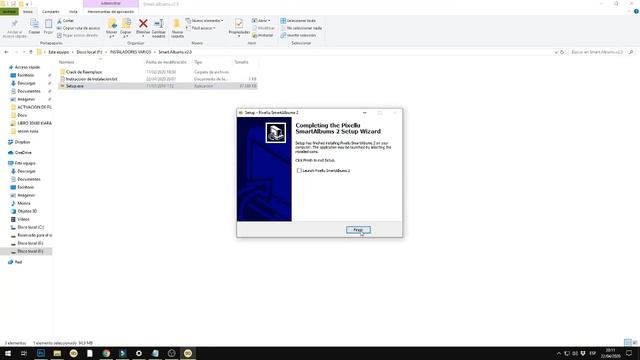The height and width of the screenshot is (360, 640).
Task: Switch to the Vista ribbon tab
Action: tap(73, 12)
